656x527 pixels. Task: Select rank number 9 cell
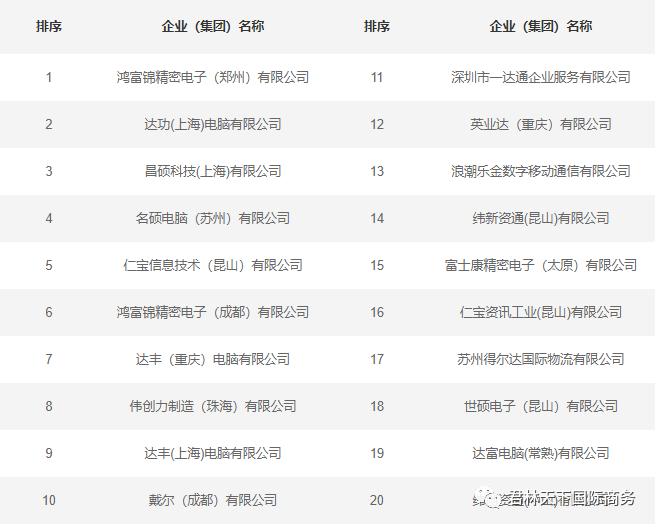pyautogui.click(x=49, y=453)
